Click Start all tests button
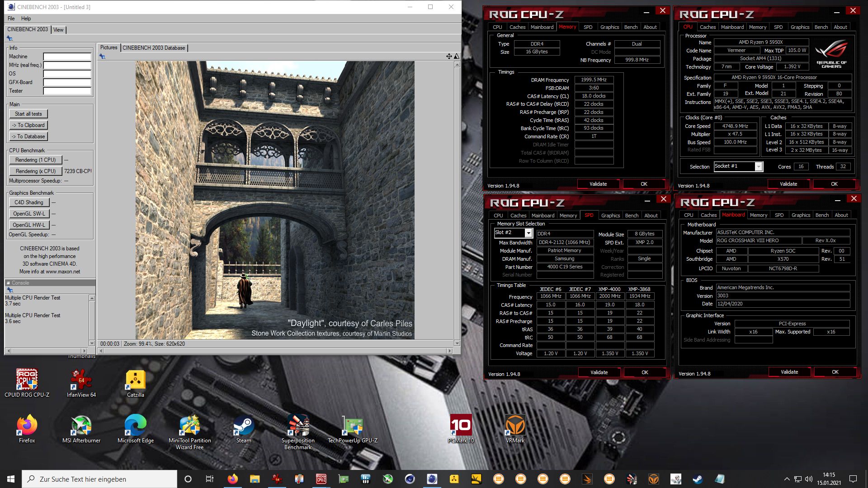 point(28,114)
